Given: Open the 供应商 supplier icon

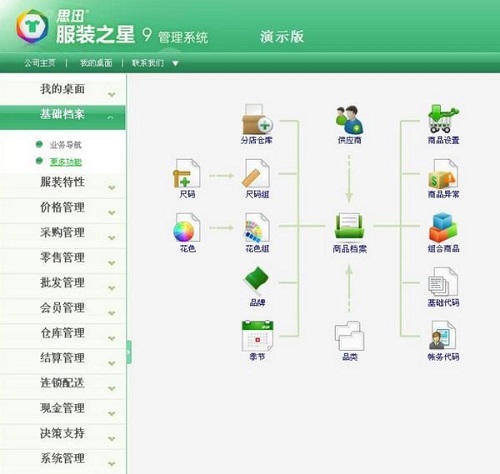Looking at the screenshot, I should 349,120.
